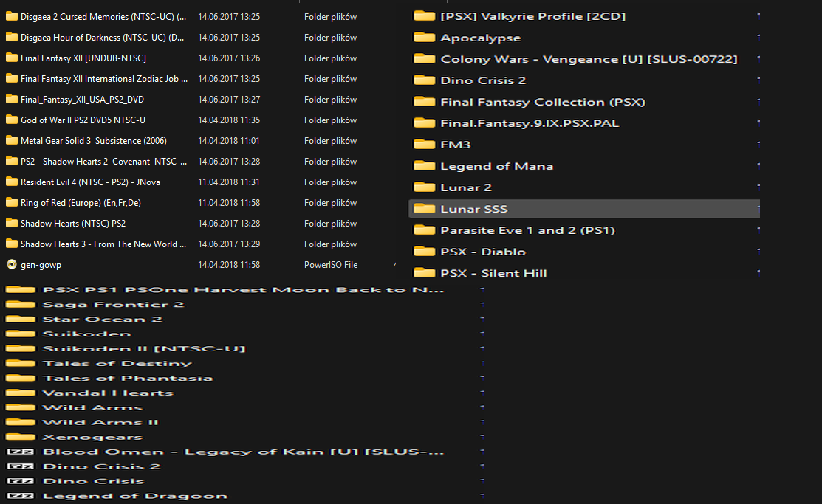
Task: Select "Parasite Eve 1 and 2 (PS1)" name
Action: click(527, 230)
